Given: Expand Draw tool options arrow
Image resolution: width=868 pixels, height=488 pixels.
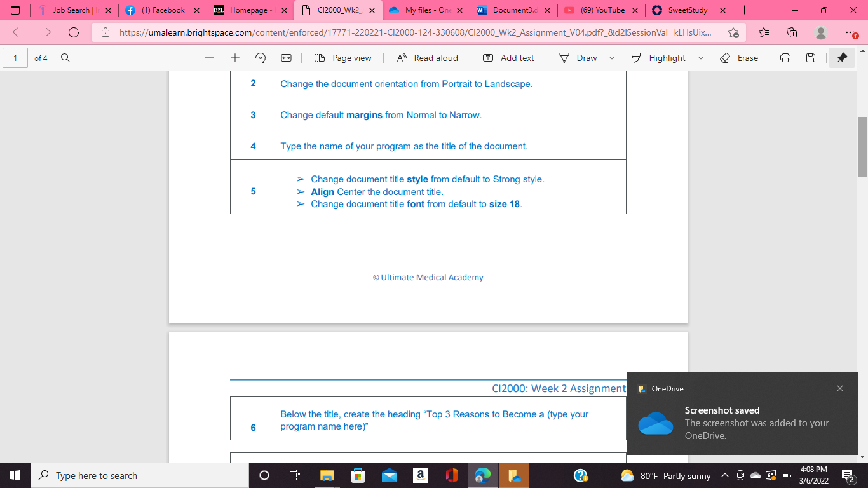Looking at the screenshot, I should pos(612,58).
